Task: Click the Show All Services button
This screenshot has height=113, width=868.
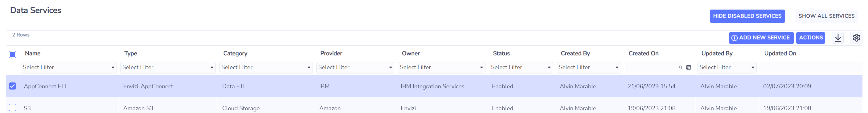Action: (x=826, y=16)
